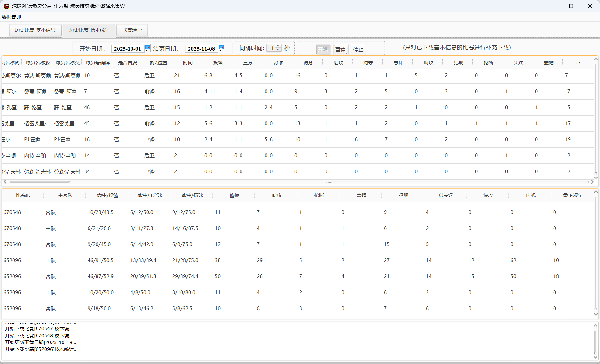Click 最多领先 column header
This screenshot has width=600, height=364.
(573, 195)
